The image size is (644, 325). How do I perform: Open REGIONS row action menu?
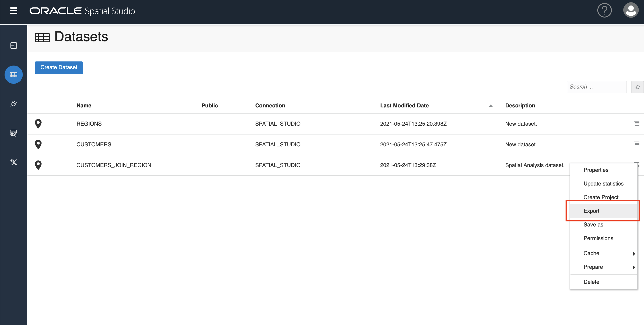coord(636,123)
